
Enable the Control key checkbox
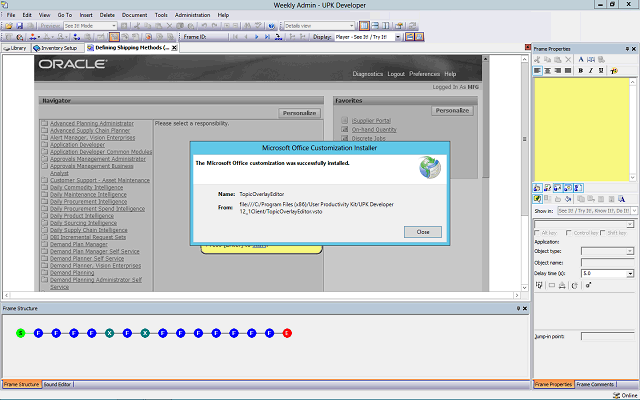point(569,233)
